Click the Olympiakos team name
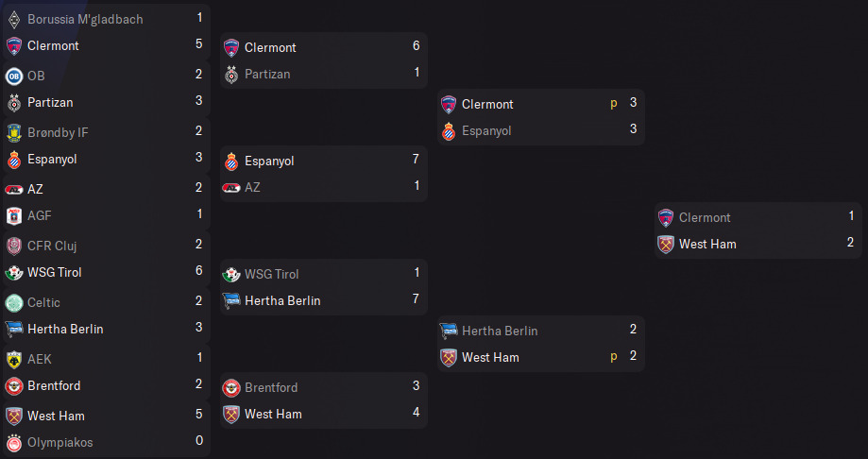The width and height of the screenshot is (868, 459). 60,442
